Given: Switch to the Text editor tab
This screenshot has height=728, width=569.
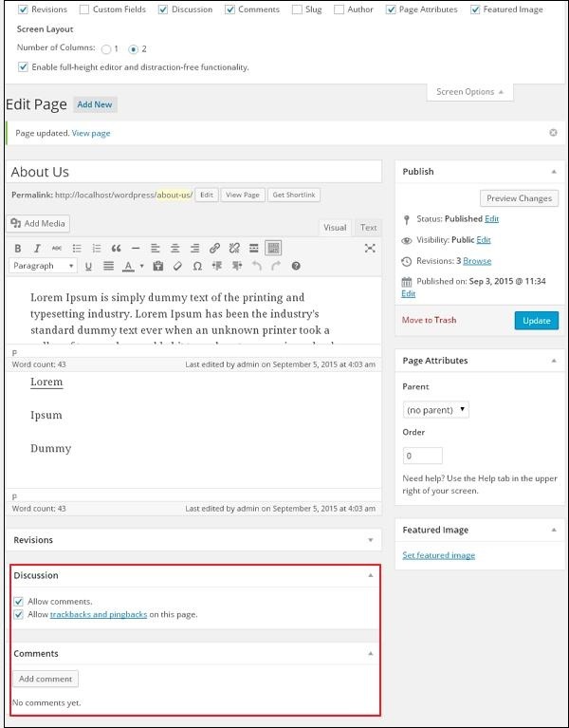Looking at the screenshot, I should pos(368,227).
